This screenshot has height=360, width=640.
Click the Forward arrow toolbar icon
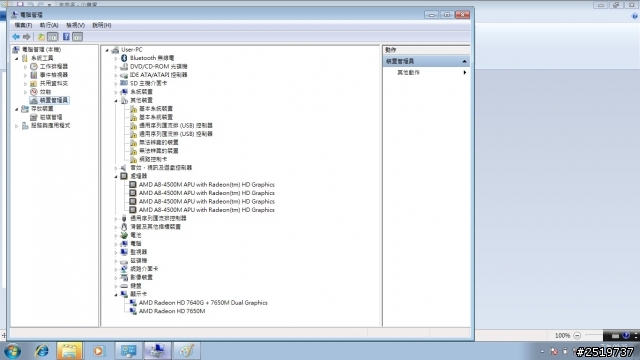coord(27,37)
